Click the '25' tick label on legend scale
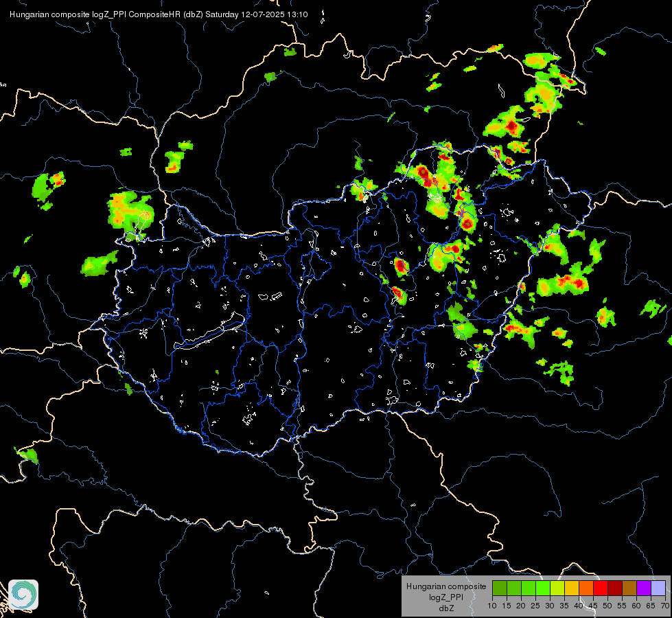672x618 pixels. pyautogui.click(x=535, y=606)
